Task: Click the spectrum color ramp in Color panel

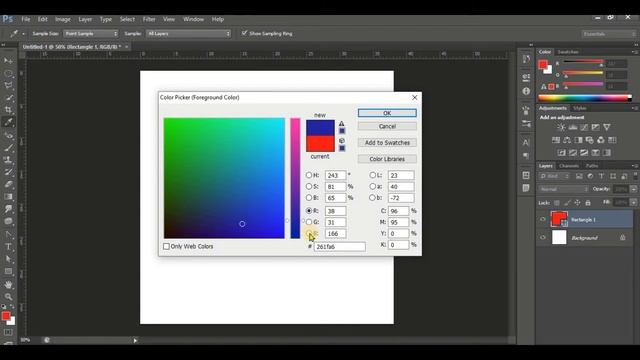Action: tap(585, 98)
